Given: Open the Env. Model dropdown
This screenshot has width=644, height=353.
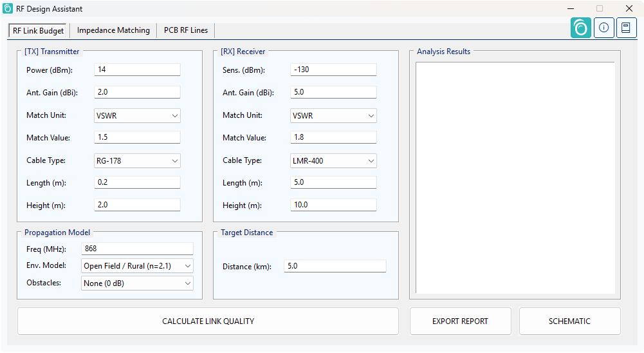Looking at the screenshot, I should [137, 266].
